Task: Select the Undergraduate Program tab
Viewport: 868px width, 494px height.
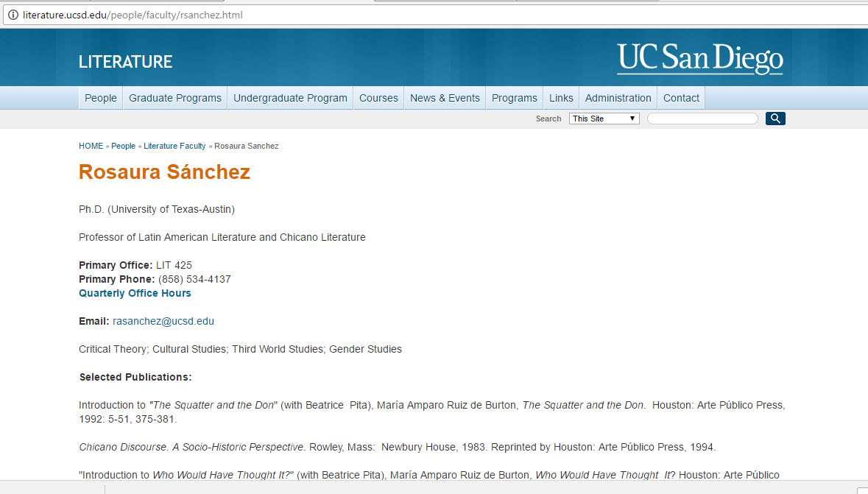Action: tap(289, 97)
